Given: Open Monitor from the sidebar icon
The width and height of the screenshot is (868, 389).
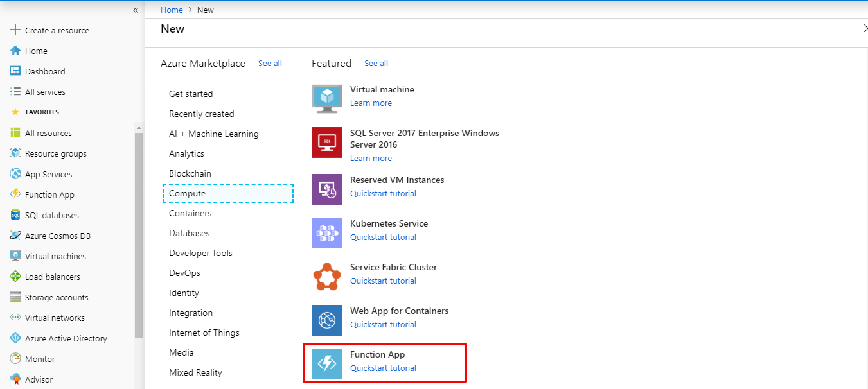Looking at the screenshot, I should 14,358.
